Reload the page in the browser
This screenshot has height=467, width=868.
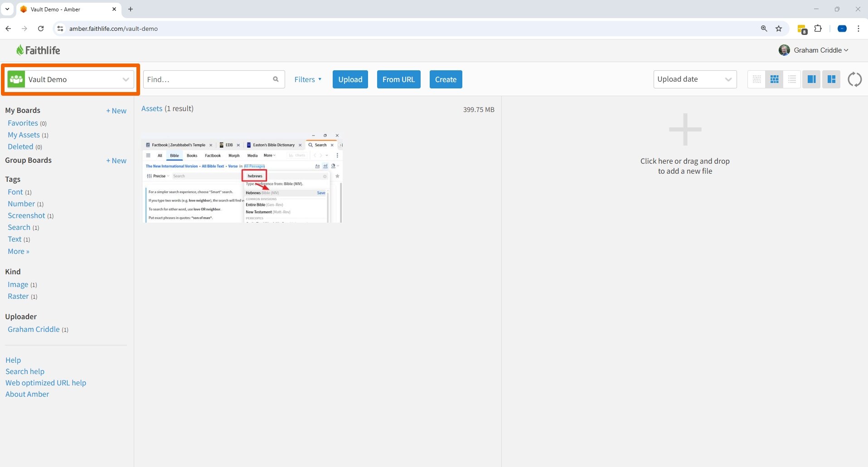(41, 29)
